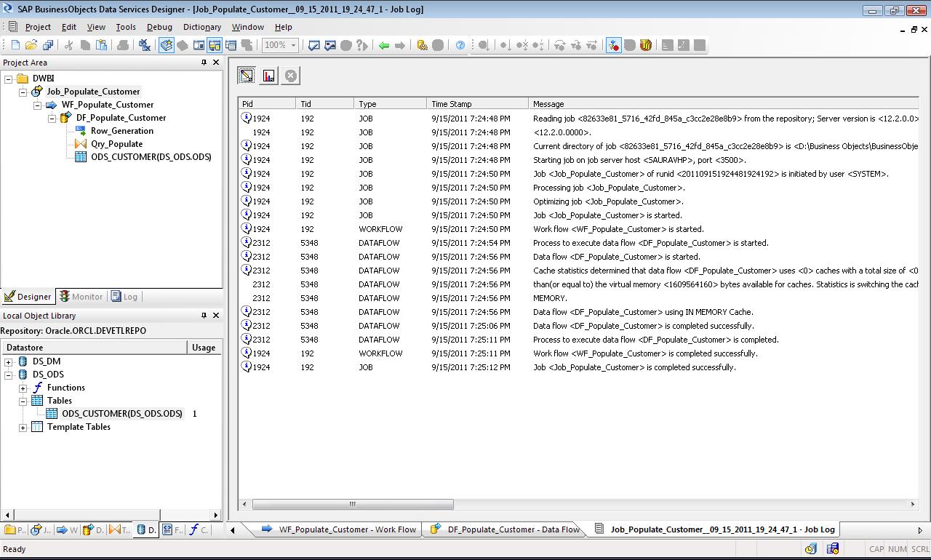Open the Project menu
Viewport: 931px width, 560px height.
[38, 27]
